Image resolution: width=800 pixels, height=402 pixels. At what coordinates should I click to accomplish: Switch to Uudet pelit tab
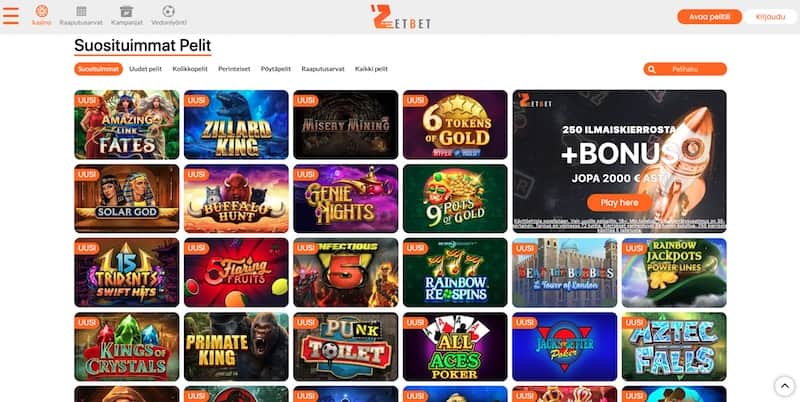(145, 69)
